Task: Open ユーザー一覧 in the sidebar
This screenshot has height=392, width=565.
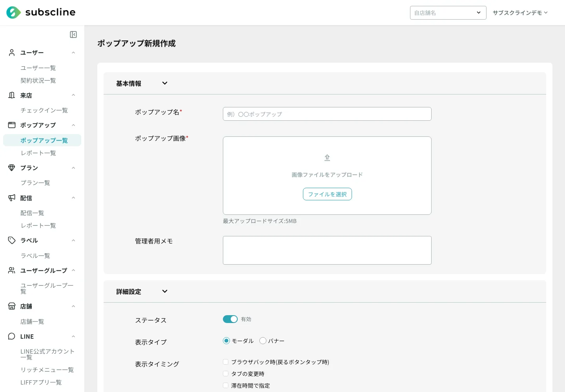Action: pyautogui.click(x=38, y=68)
